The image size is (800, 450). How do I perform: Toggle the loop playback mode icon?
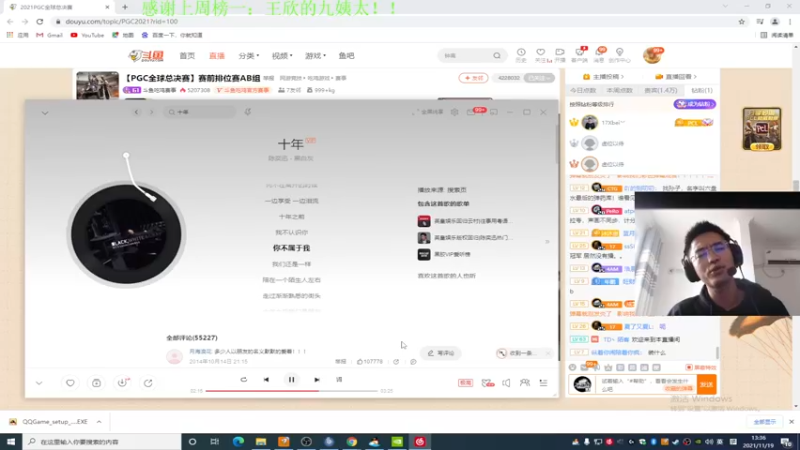[243, 380]
